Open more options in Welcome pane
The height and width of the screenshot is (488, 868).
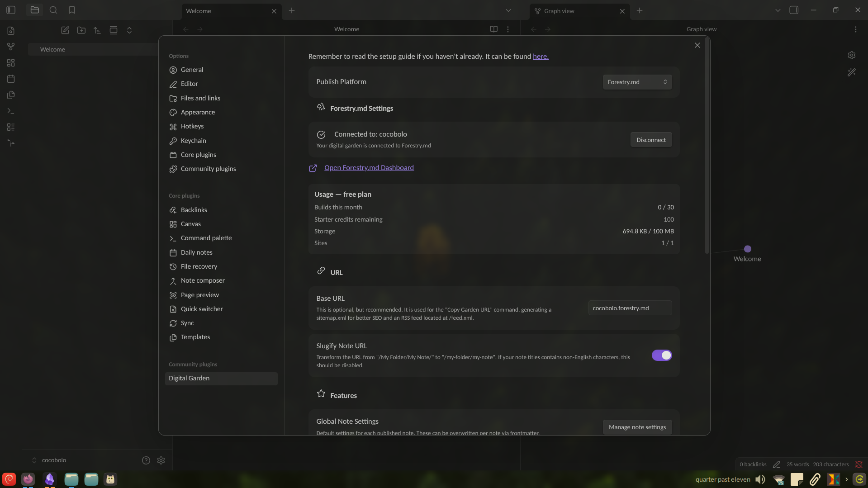coord(508,29)
